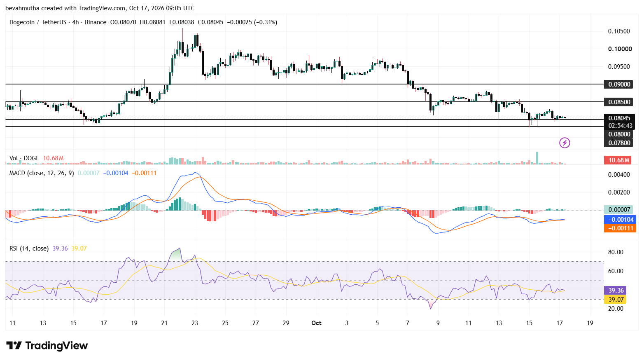Screen dimensions: 644x361
Task: Click the 0.10000 price axis label
Action: pos(620,49)
